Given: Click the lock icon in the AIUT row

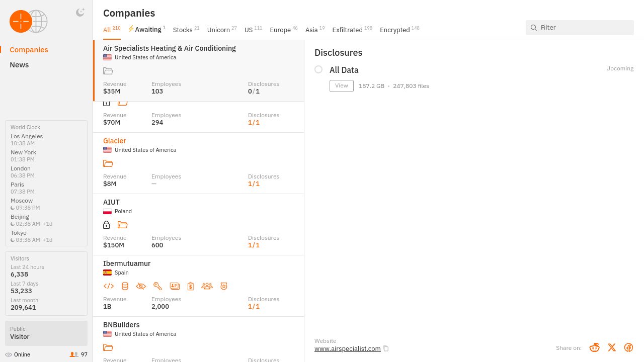Looking at the screenshot, I should click(x=106, y=225).
